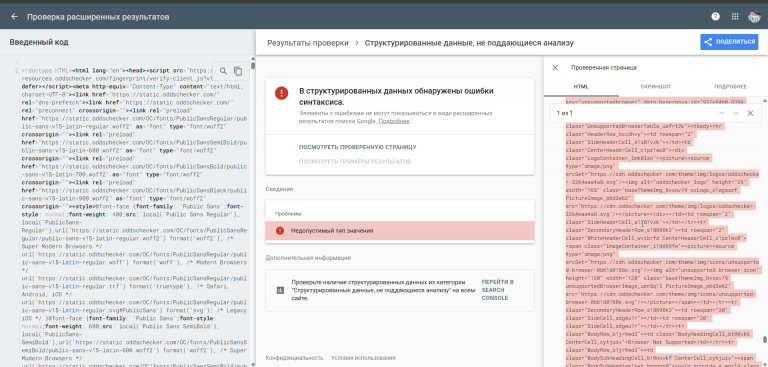Click the breadcrumb chevron separator
This screenshot has height=367, width=768.
[x=357, y=43]
